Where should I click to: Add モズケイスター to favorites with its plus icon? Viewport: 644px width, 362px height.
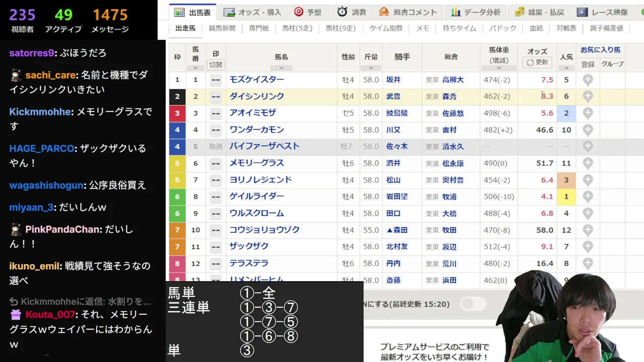coord(588,80)
